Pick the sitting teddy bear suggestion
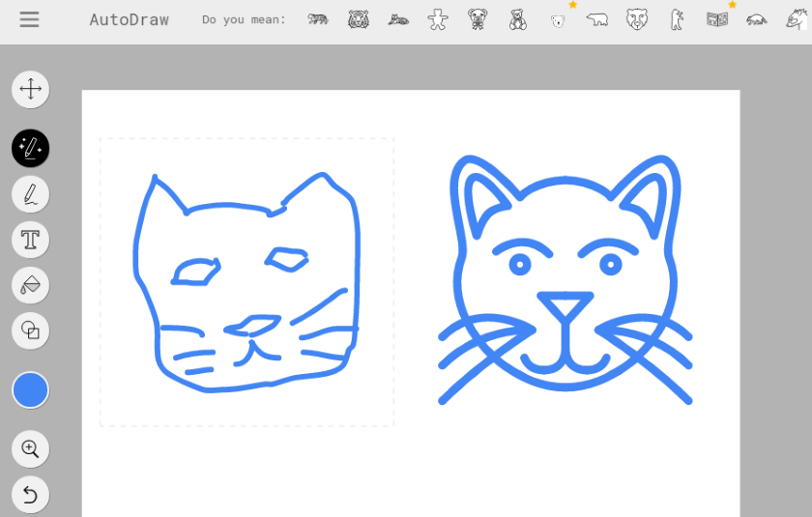Screen dimensions: 812x517 (x=518, y=19)
